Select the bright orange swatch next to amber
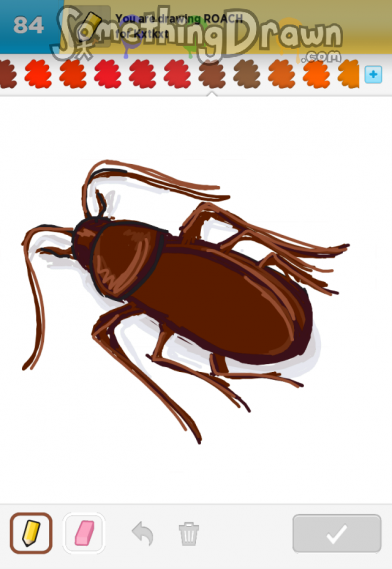Image resolution: width=392 pixels, height=569 pixels. pos(316,74)
